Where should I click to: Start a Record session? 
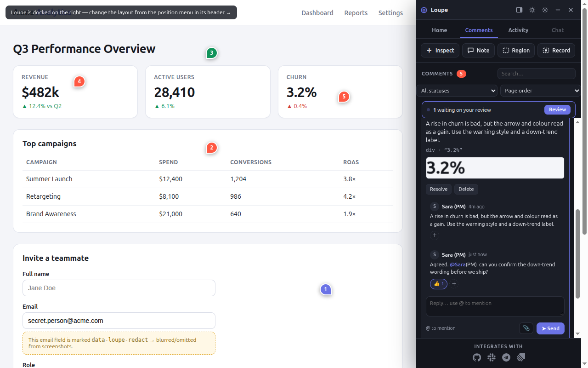pos(556,51)
